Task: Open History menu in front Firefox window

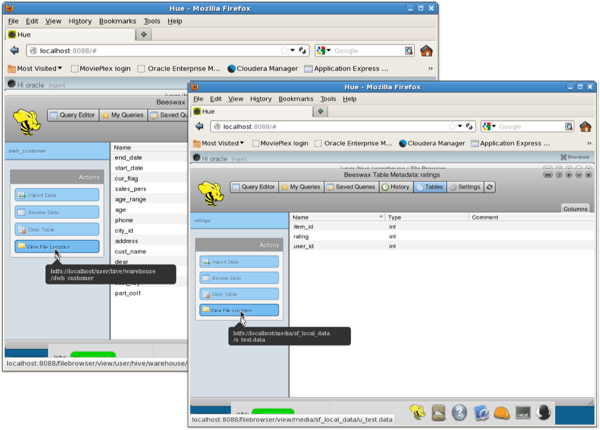Action: coord(261,99)
